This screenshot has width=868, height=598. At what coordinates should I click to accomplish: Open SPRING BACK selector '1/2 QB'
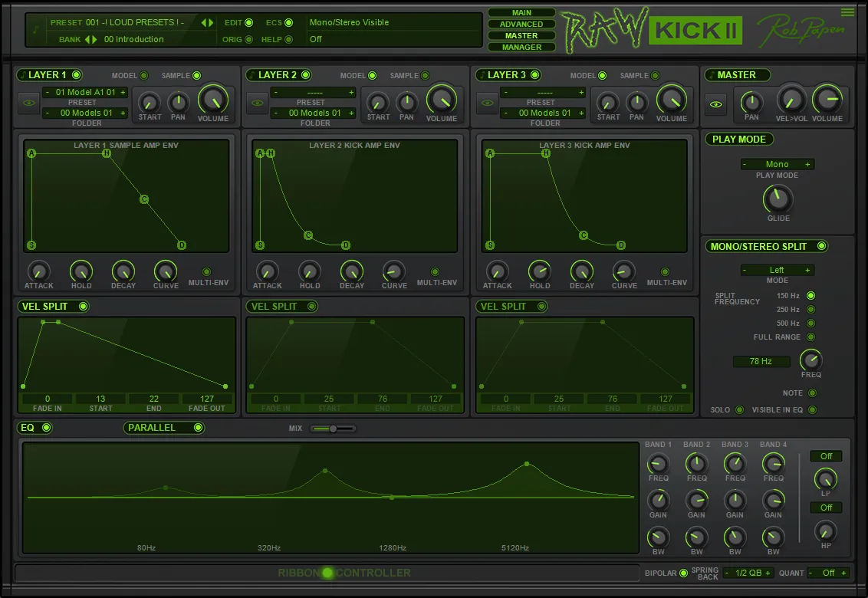[748, 573]
